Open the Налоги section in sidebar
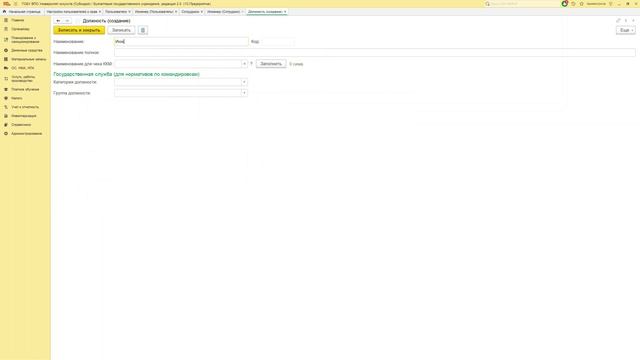This screenshot has width=640, height=360. (17, 98)
